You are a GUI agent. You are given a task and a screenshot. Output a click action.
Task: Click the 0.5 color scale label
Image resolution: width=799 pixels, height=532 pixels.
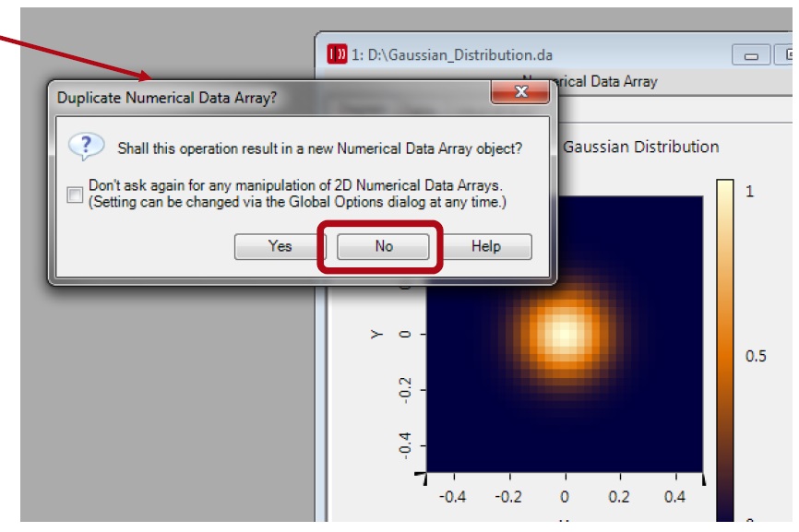click(756, 356)
